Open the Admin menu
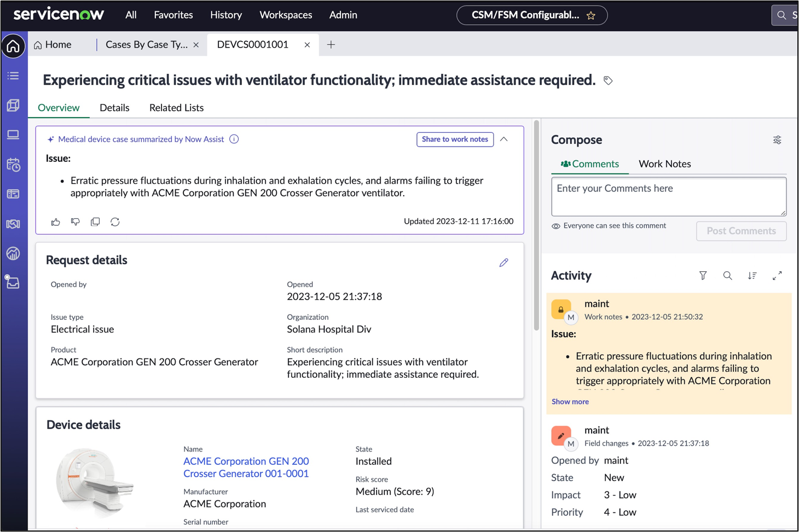 click(343, 15)
